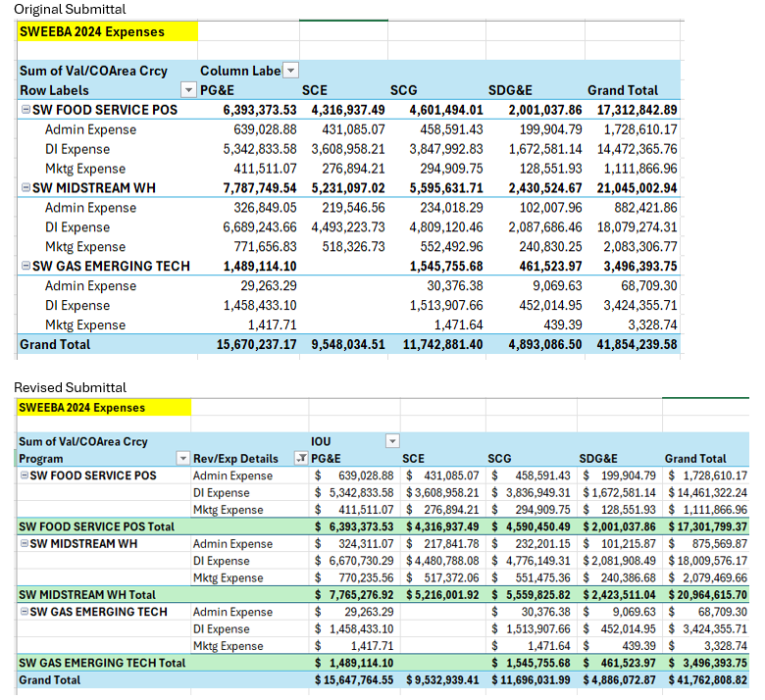Click cell 4,893,086.50 in original Grand Total row
765x700 pixels.
coord(545,344)
